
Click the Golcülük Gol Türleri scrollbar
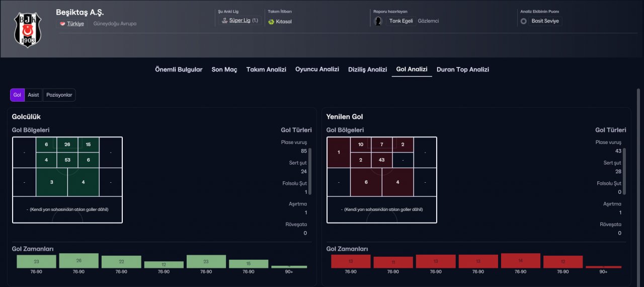310,171
